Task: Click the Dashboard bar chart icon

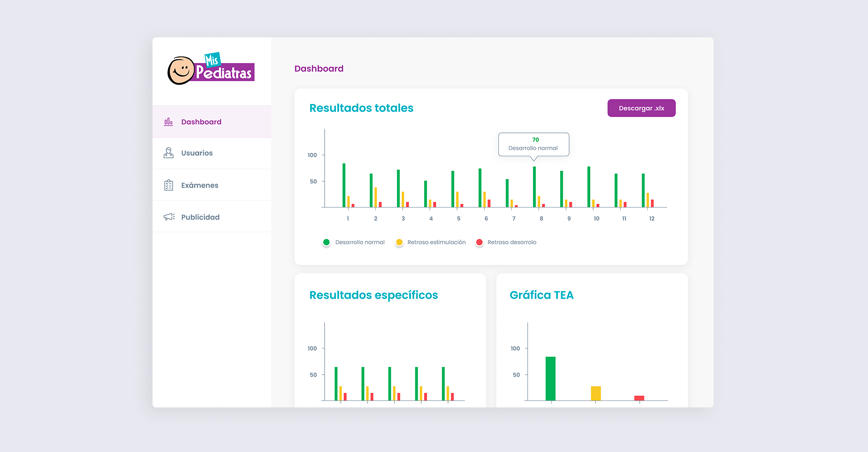Action: 168,122
